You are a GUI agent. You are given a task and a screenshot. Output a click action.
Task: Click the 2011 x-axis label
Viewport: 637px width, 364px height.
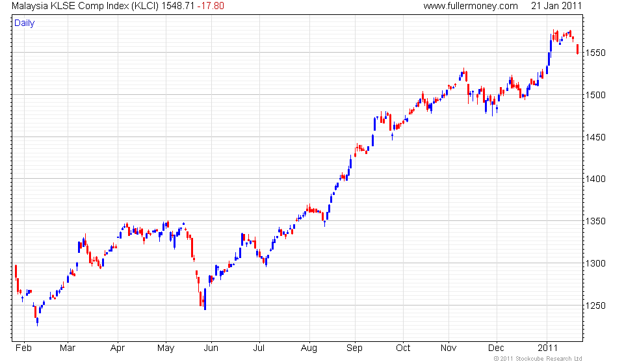547,348
